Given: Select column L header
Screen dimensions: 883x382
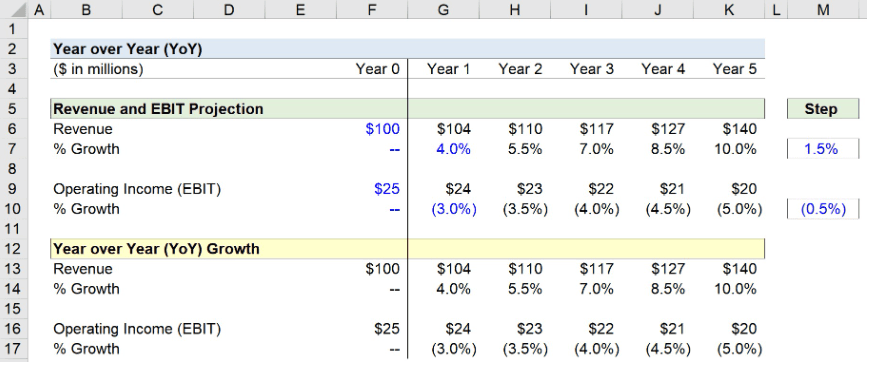Looking at the screenshot, I should click(x=776, y=9).
